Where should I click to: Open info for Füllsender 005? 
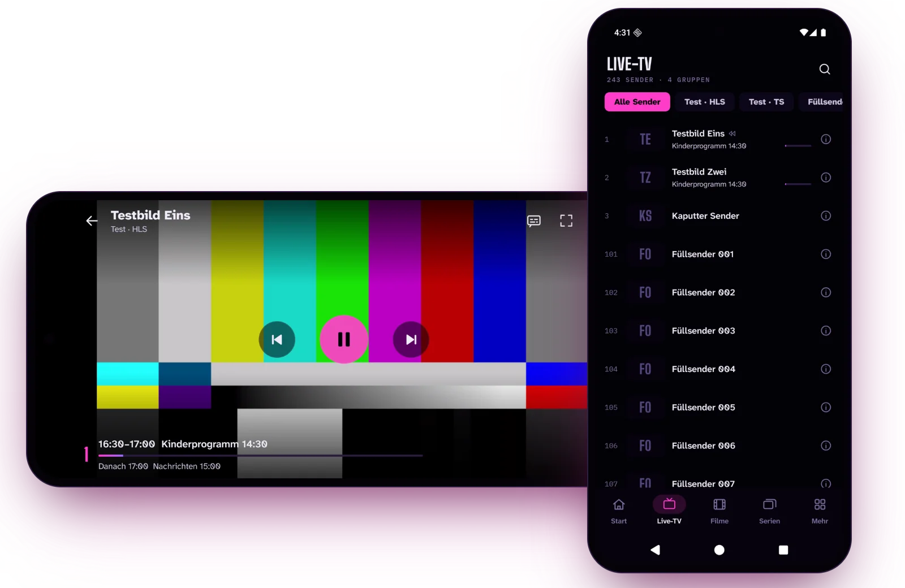pos(826,408)
